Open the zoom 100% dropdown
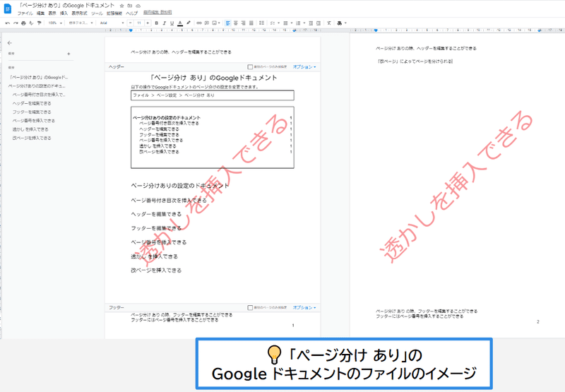The image size is (565, 392). click(55, 23)
